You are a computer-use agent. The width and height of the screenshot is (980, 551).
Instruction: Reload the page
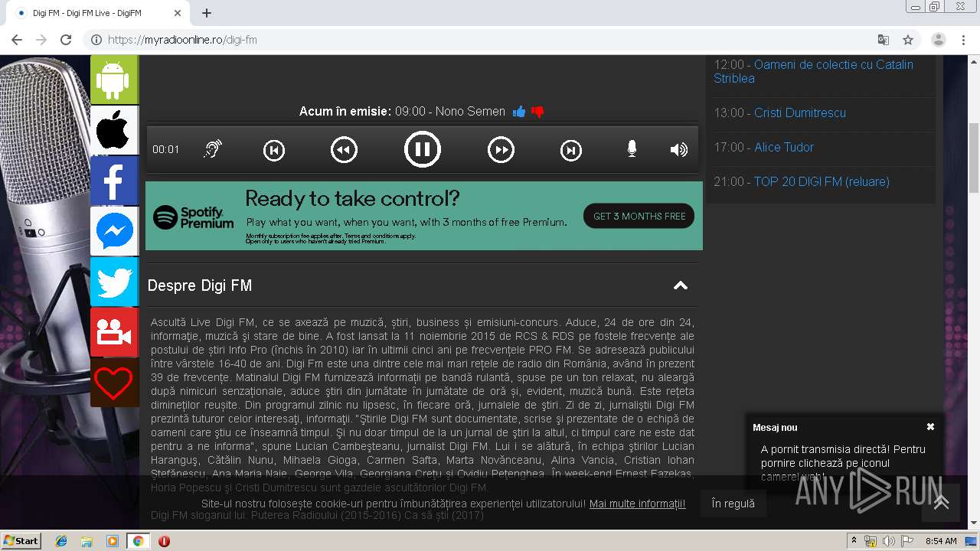[66, 40]
